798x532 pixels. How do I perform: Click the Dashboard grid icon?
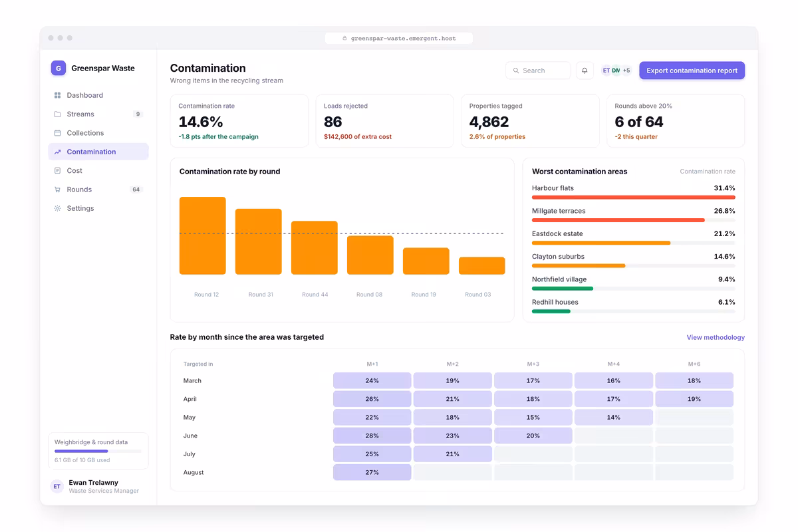pyautogui.click(x=57, y=95)
